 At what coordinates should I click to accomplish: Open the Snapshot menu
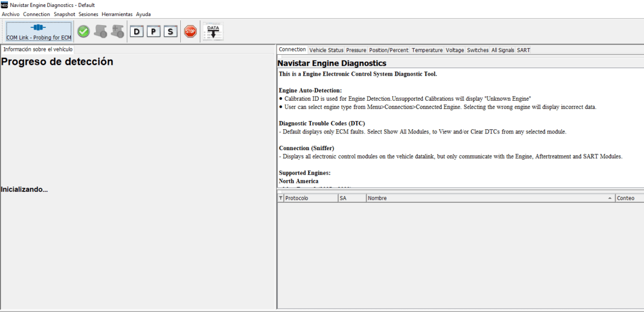64,14
